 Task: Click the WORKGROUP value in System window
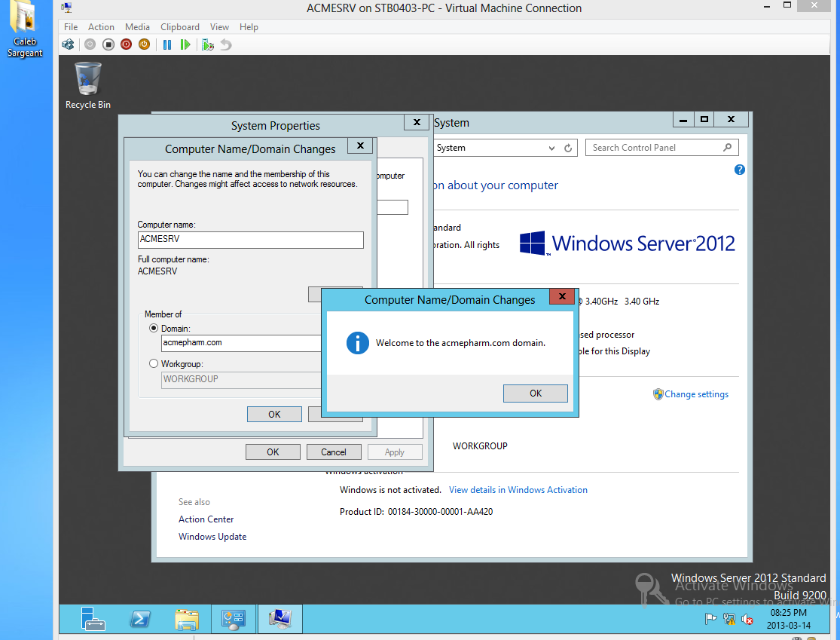coord(480,446)
